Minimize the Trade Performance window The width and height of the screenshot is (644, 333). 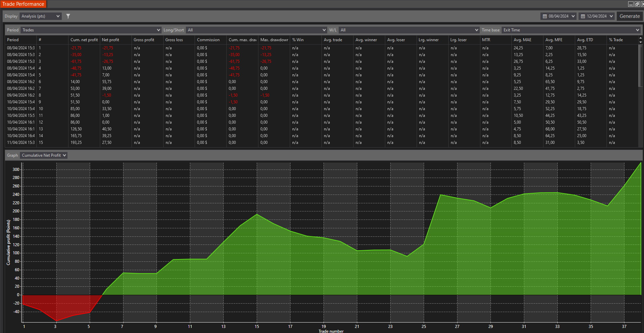tap(631, 4)
